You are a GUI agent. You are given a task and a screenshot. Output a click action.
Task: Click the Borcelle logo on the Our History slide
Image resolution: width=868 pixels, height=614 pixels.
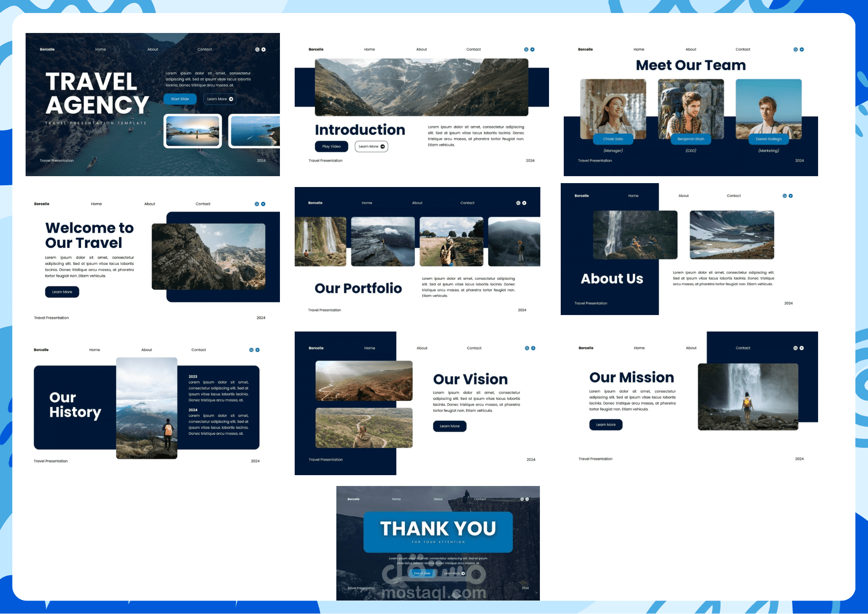41,350
